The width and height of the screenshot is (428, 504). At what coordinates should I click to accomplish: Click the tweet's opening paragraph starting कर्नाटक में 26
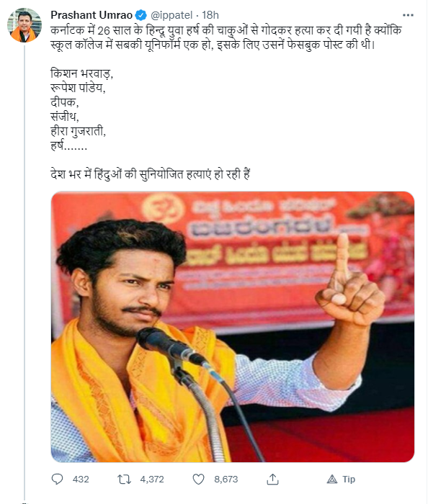pyautogui.click(x=226, y=37)
